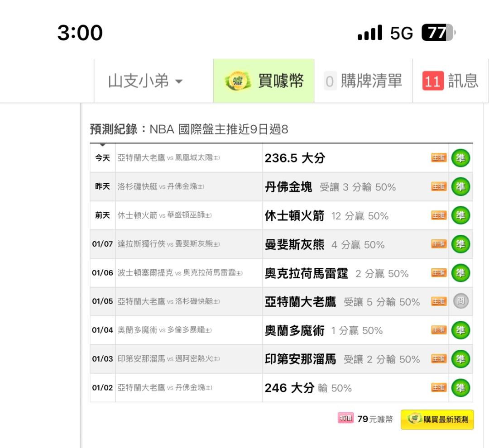Click the 丹佛金塊 受讓 3 分 prediction
This screenshot has width=489, height=448.
click(x=330, y=187)
